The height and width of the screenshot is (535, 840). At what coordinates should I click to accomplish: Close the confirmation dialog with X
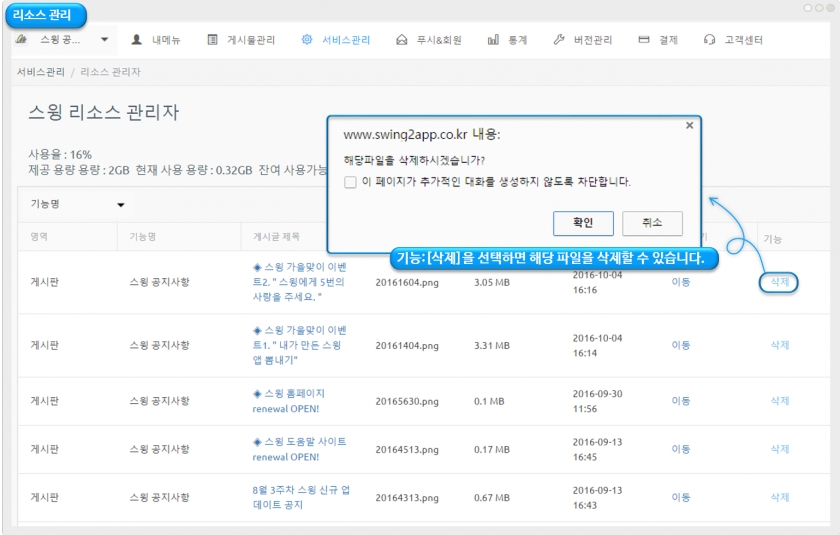click(x=689, y=126)
